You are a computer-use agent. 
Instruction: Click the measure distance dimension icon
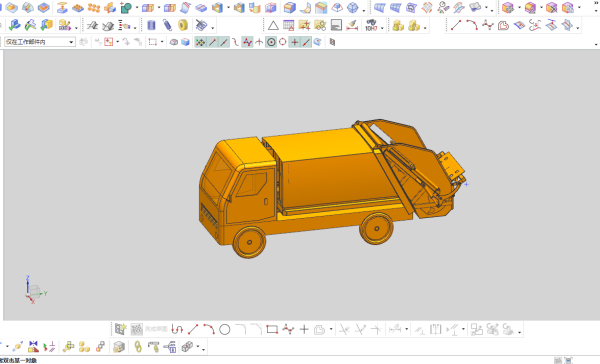(352, 26)
